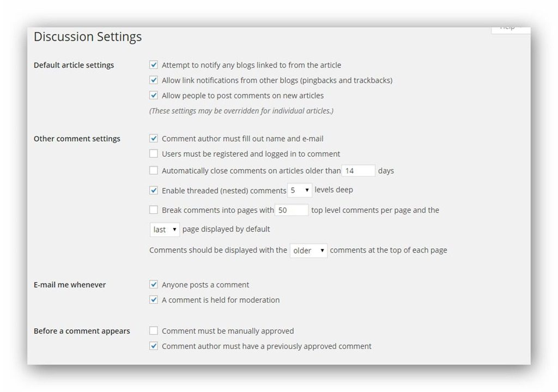Uncheck author must have previously approved comment
Viewport: 558px width, 392px height.
[154, 346]
